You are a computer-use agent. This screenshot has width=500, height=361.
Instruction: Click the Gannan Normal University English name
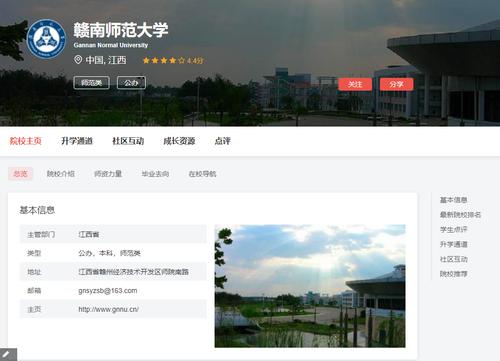(x=111, y=45)
